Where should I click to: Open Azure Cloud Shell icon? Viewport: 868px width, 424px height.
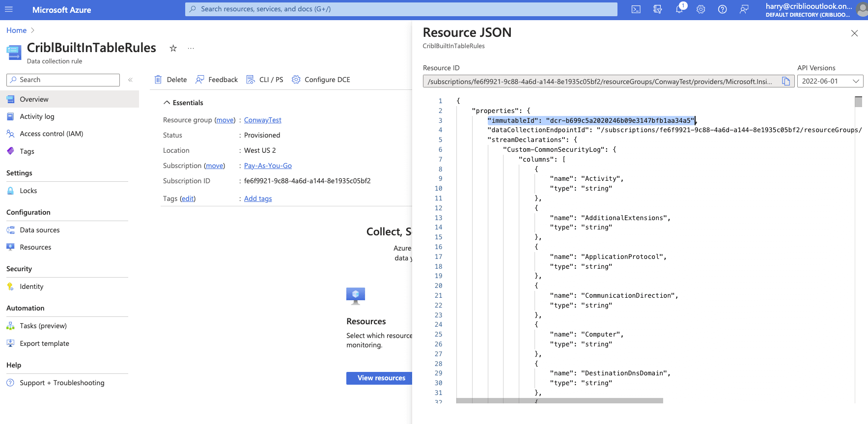[636, 9]
